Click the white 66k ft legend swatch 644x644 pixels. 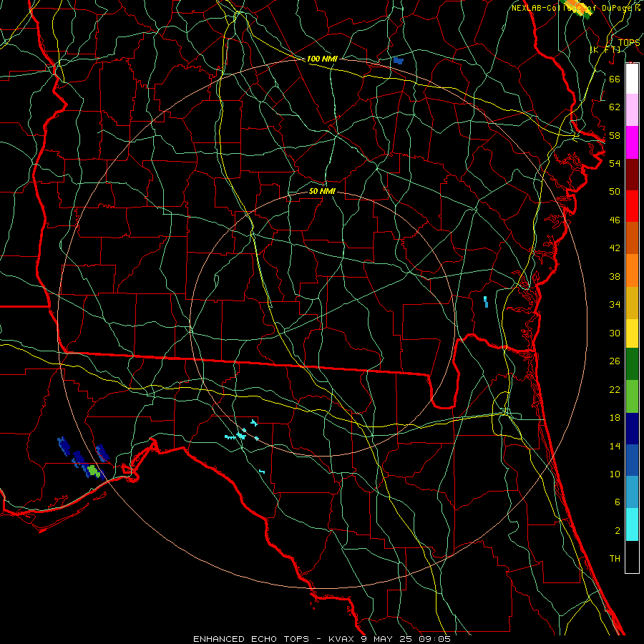pyautogui.click(x=632, y=79)
